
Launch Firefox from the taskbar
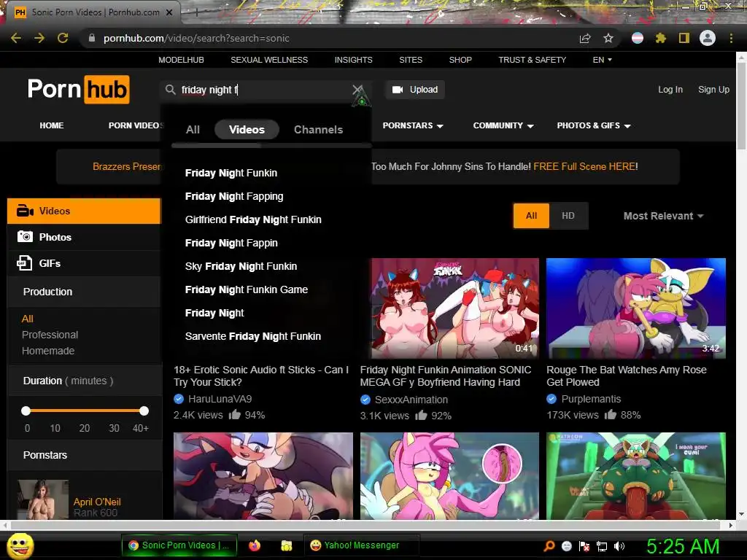[255, 545]
